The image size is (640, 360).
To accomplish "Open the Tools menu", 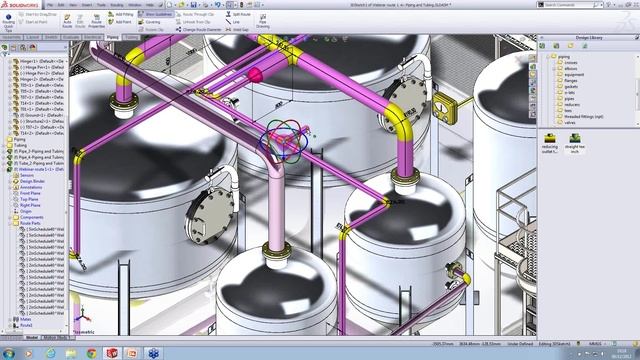I will click(101, 5).
